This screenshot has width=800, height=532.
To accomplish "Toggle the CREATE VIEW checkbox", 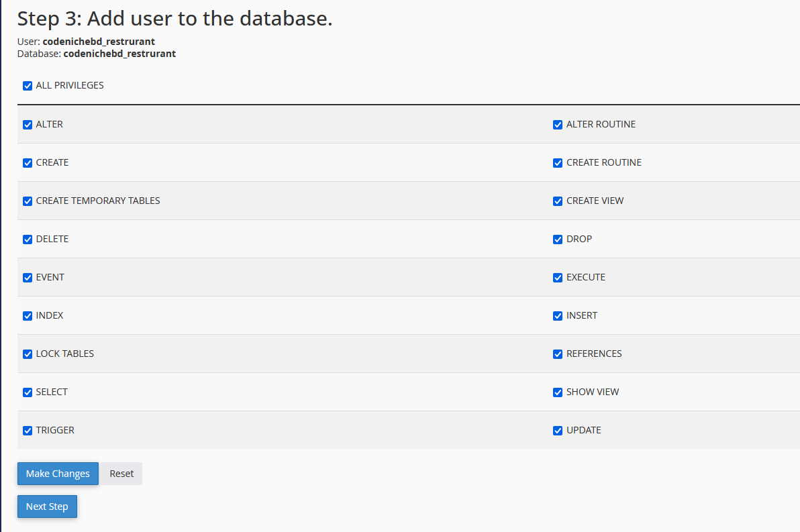I will pyautogui.click(x=558, y=201).
